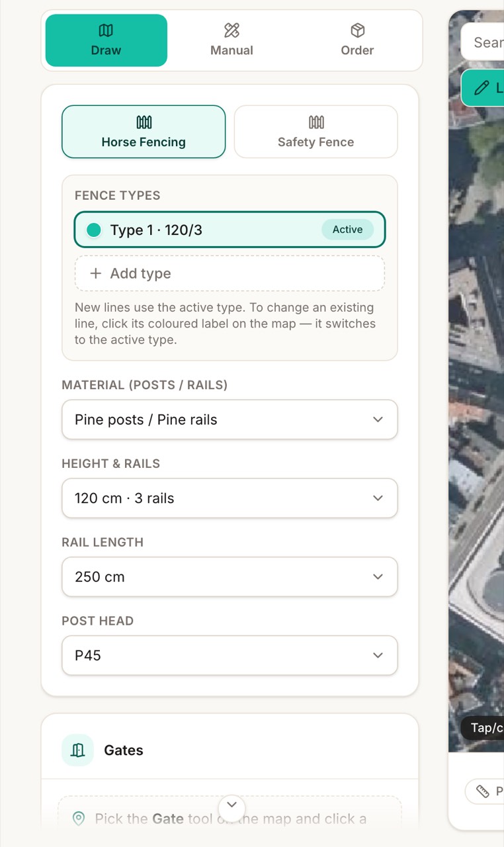Viewport: 504px width, 847px height.
Task: Click the gate door icon beside Gates
Action: (78, 750)
